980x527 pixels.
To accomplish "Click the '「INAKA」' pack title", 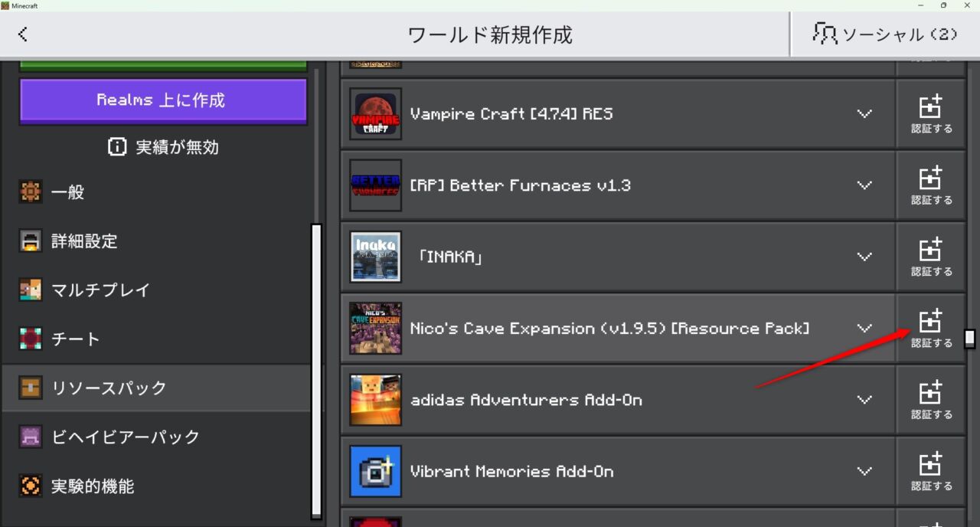I will pos(450,257).
